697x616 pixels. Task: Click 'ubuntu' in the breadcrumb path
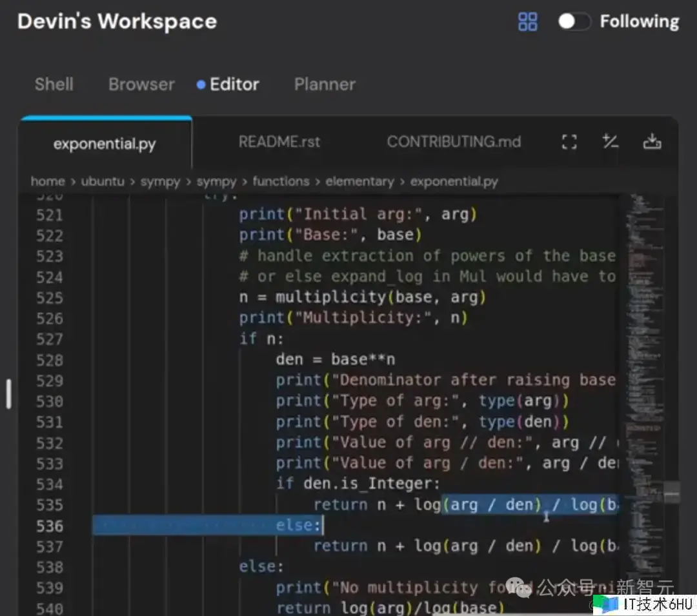click(x=103, y=182)
